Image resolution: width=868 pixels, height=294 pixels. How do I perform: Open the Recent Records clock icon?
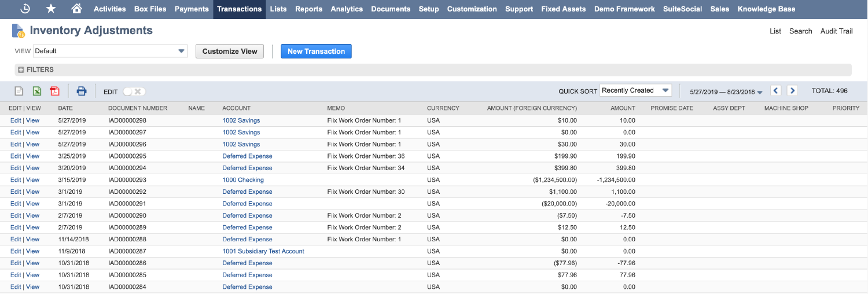25,9
